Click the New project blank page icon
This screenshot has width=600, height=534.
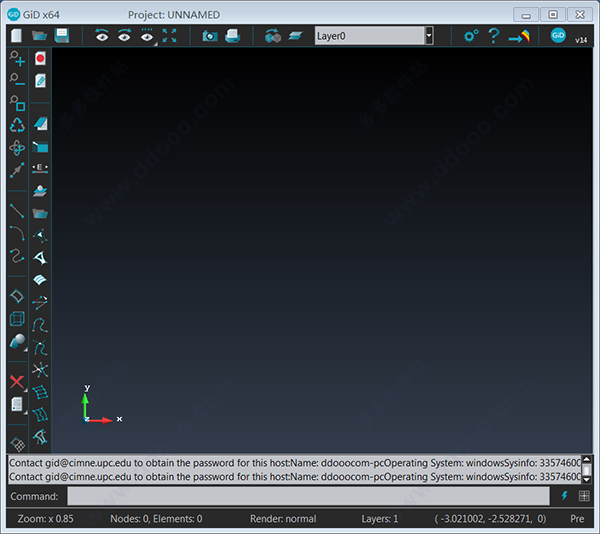coord(16,36)
